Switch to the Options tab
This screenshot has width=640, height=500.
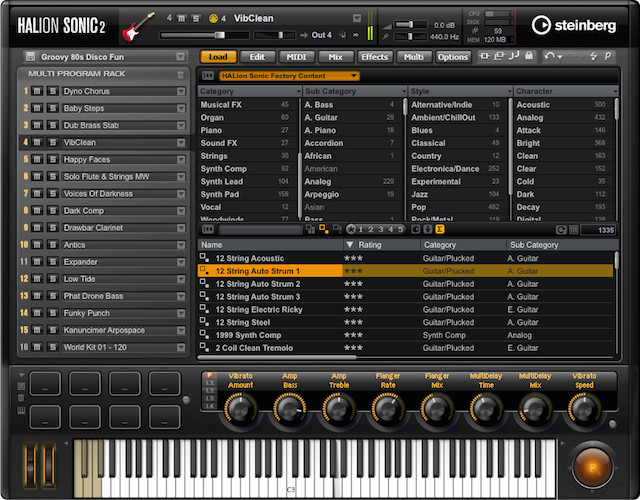point(453,57)
